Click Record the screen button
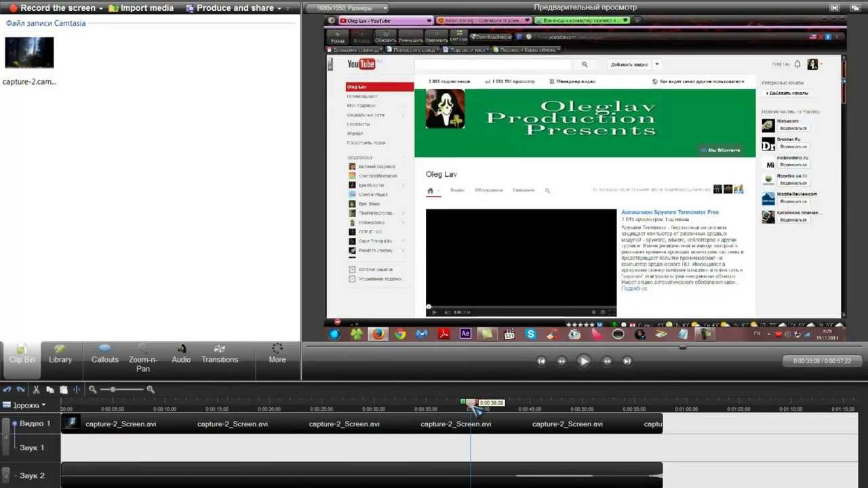Viewport: 868px width, 488px height. [x=53, y=8]
